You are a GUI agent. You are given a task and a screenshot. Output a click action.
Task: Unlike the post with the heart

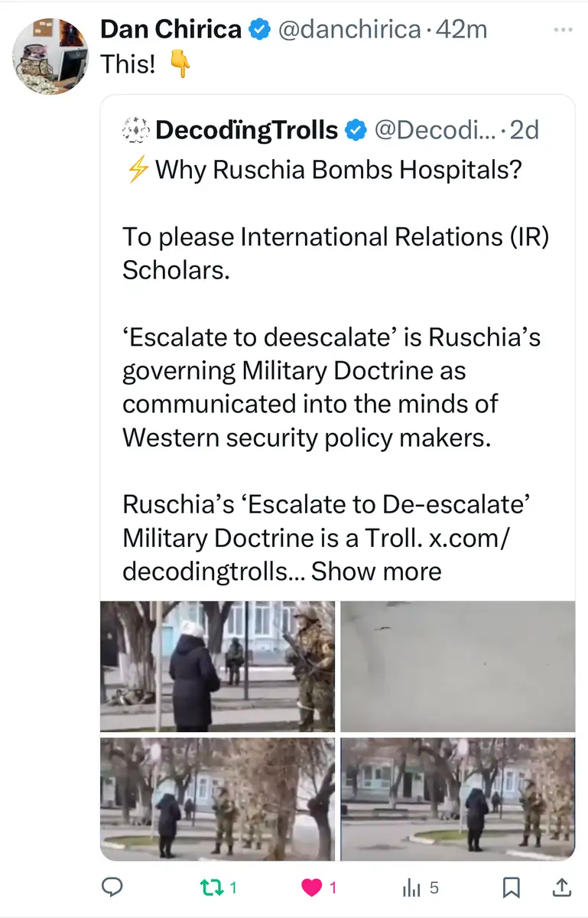[x=312, y=887]
